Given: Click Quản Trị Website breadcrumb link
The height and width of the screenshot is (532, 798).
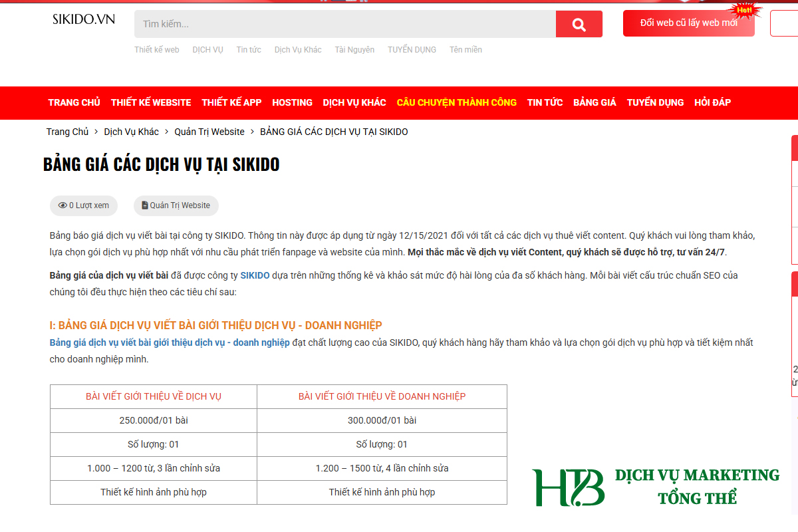Looking at the screenshot, I should tap(209, 132).
